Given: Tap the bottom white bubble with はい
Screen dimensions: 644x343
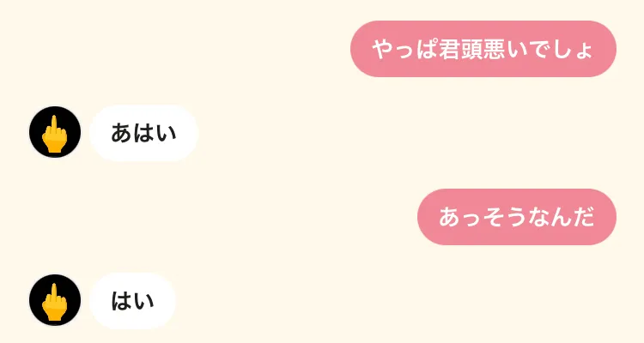Looking at the screenshot, I should [132, 301].
